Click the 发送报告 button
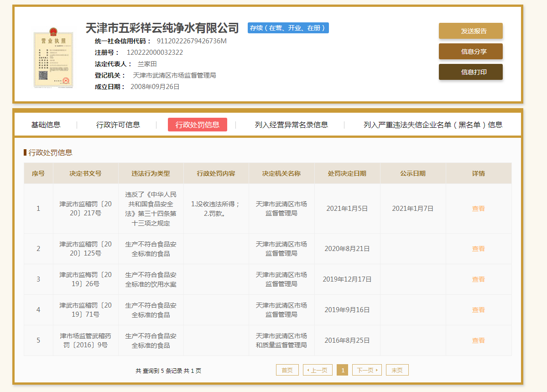This screenshot has height=392, width=547. pyautogui.click(x=471, y=31)
